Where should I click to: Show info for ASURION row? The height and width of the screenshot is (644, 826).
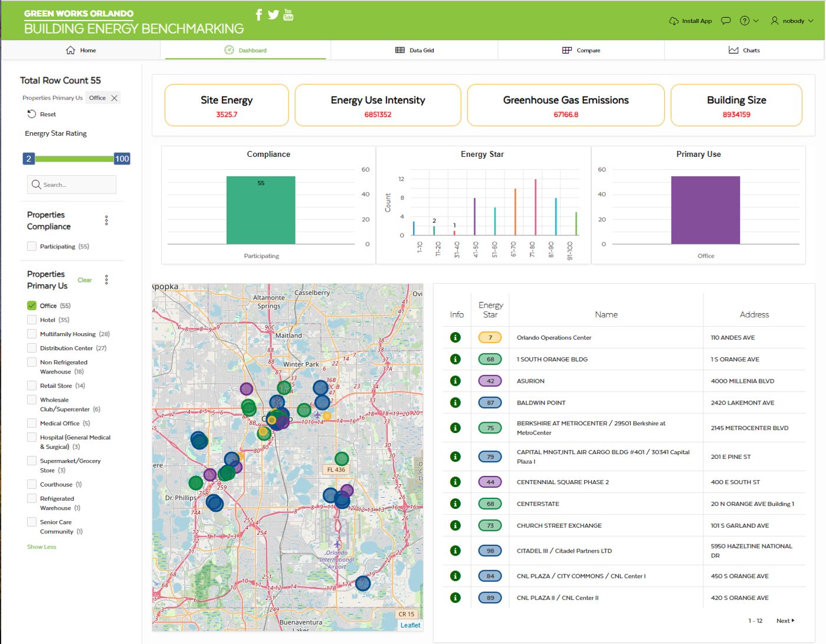pyautogui.click(x=455, y=381)
